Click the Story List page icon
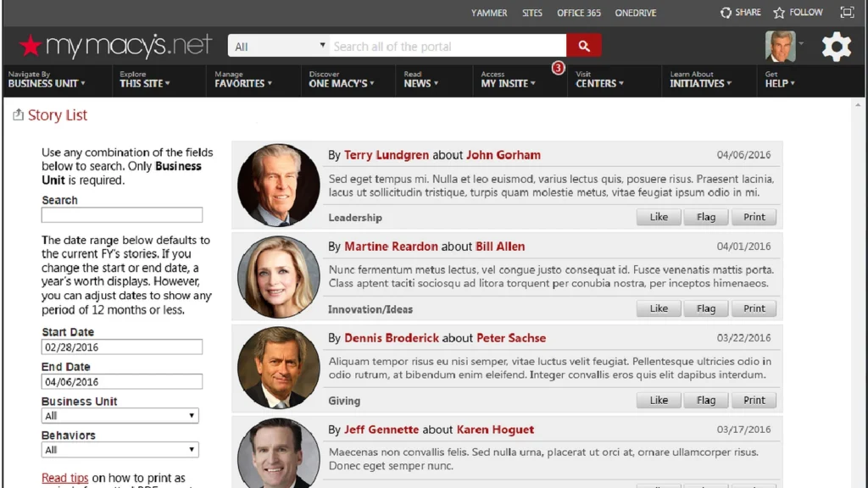The height and width of the screenshot is (488, 868). 19,114
